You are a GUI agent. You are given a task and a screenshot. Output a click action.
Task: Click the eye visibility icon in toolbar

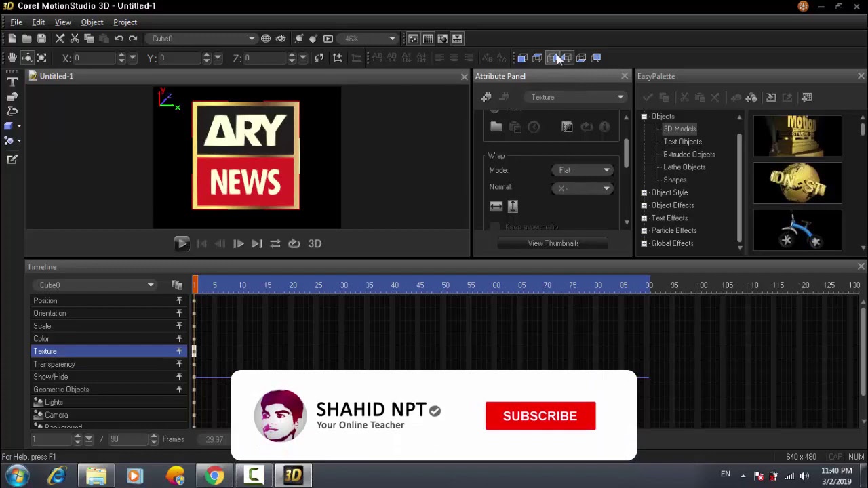pyautogui.click(x=281, y=39)
